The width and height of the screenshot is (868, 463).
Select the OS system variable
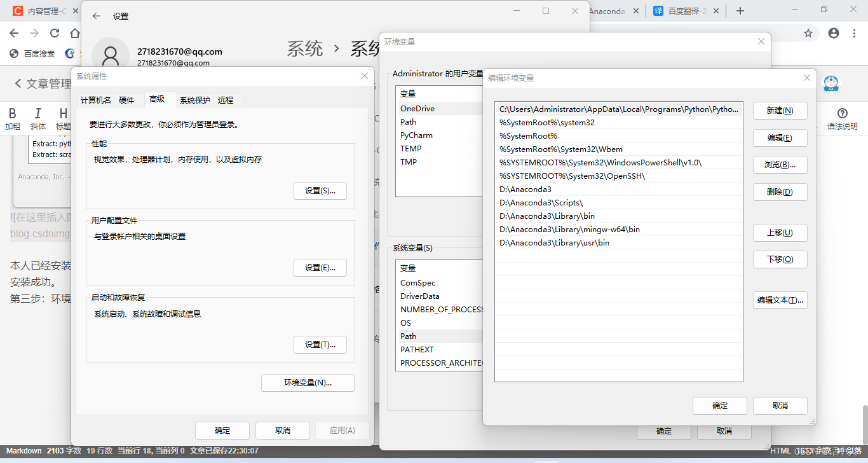440,323
